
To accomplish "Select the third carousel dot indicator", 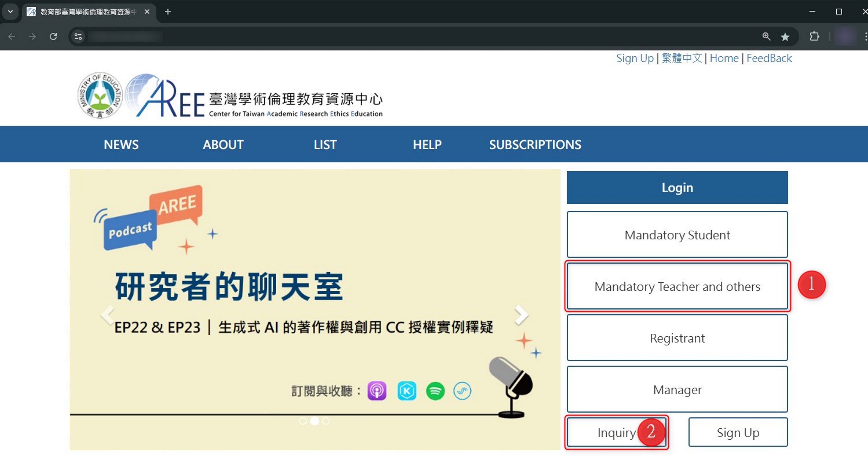I will 326,421.
